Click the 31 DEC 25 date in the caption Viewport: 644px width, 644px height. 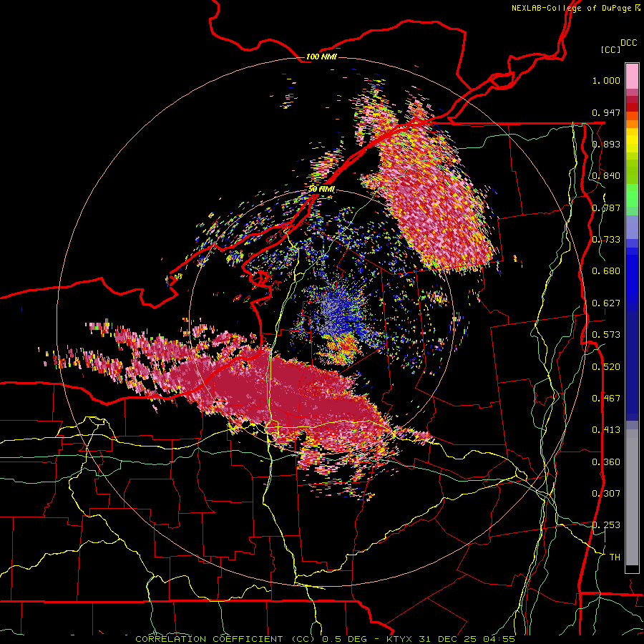449,639
